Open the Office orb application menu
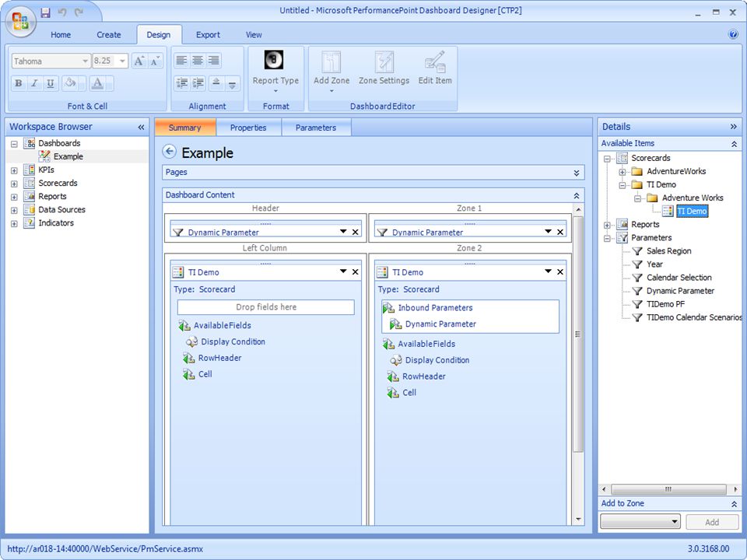This screenshot has width=747, height=560. click(x=20, y=21)
